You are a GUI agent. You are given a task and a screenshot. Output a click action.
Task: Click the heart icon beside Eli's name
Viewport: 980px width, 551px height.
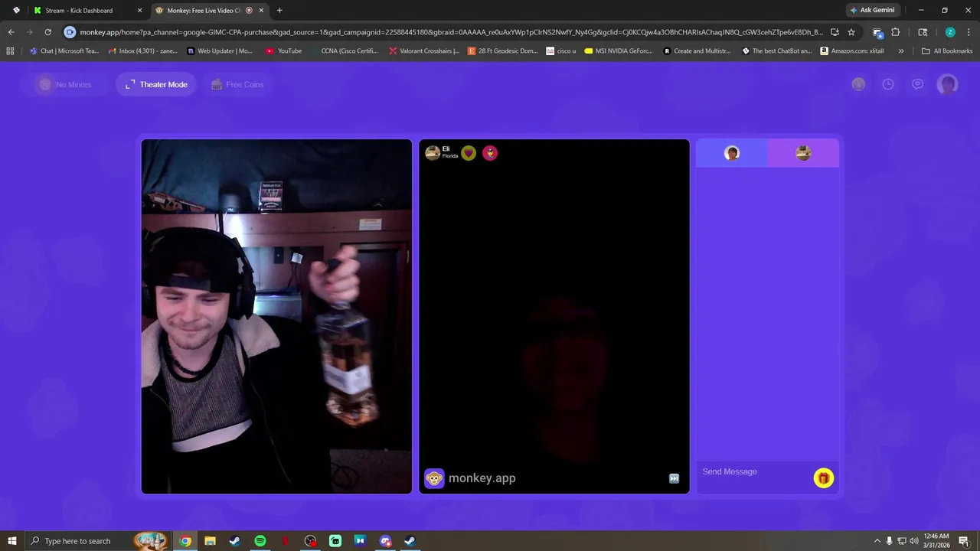(x=469, y=153)
